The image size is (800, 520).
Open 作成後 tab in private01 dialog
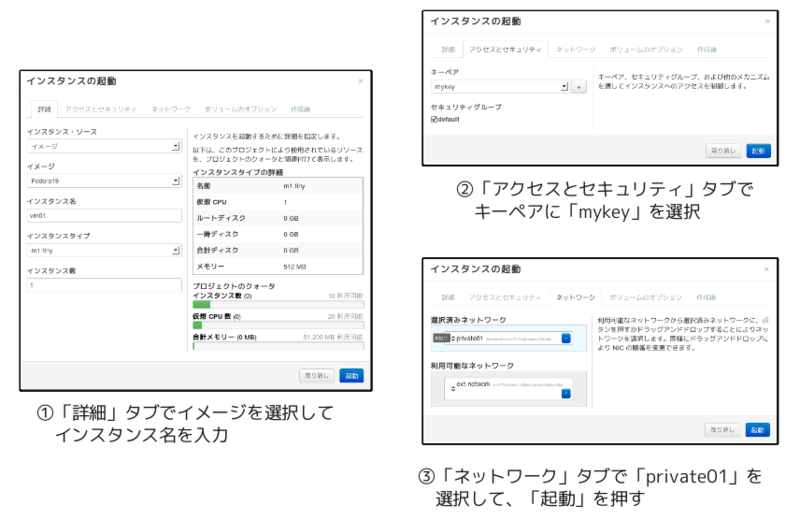[x=706, y=298]
